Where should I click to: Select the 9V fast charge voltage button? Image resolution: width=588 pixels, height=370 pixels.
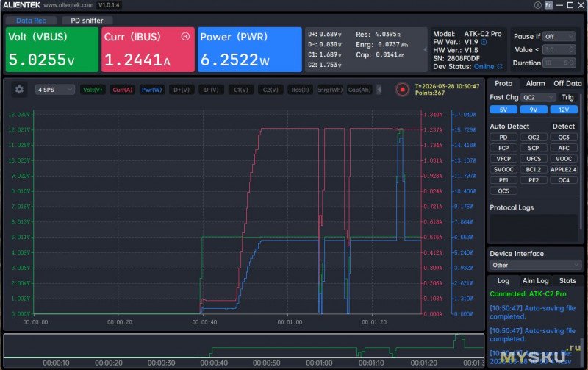tap(534, 110)
